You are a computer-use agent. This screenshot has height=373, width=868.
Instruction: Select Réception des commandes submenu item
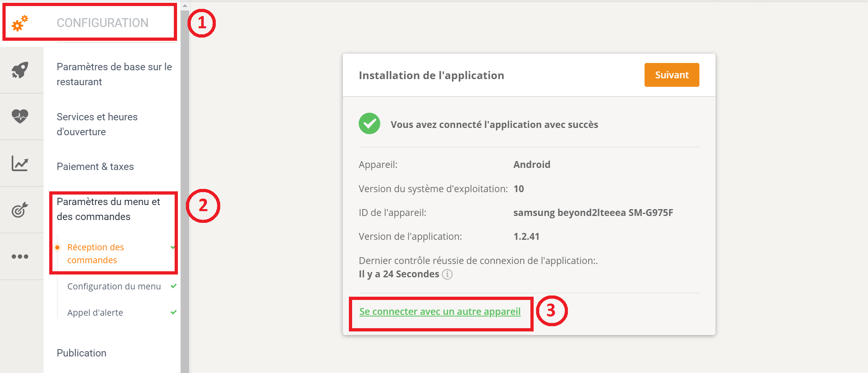pyautogui.click(x=96, y=254)
